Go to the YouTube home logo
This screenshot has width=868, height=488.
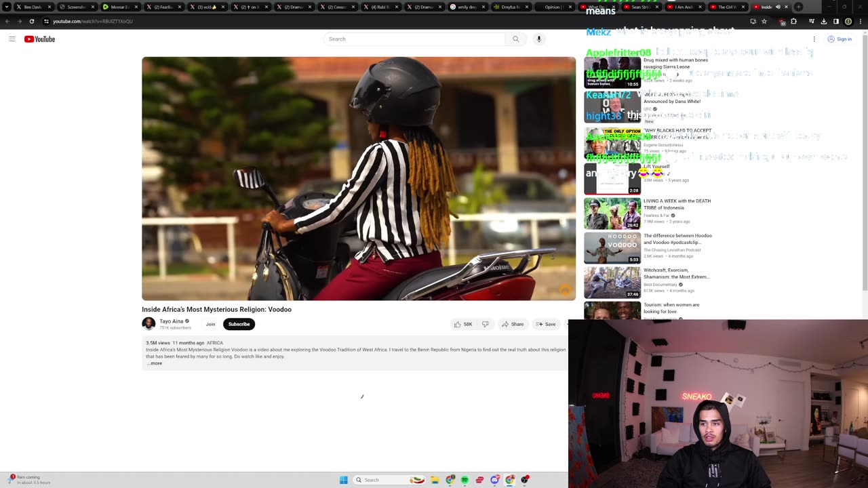coord(39,39)
